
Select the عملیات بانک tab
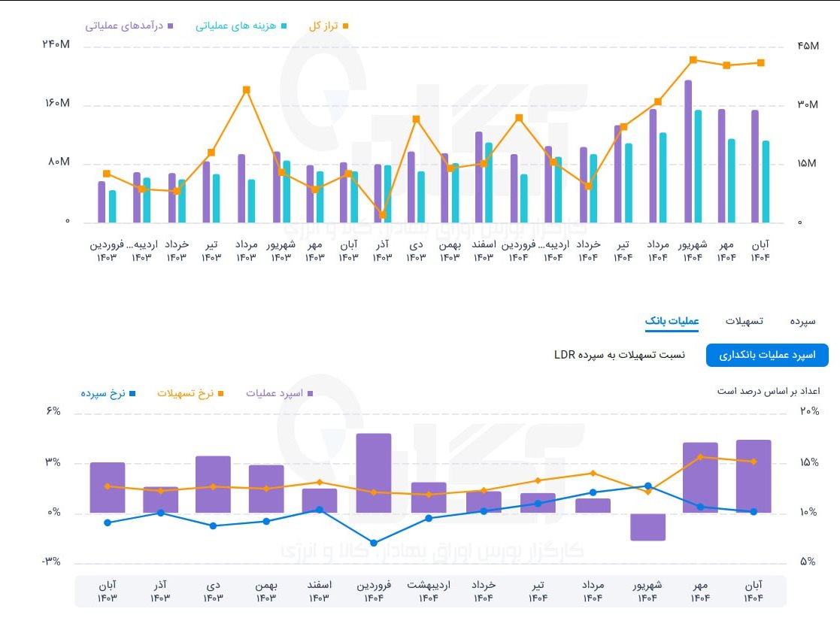pos(672,321)
